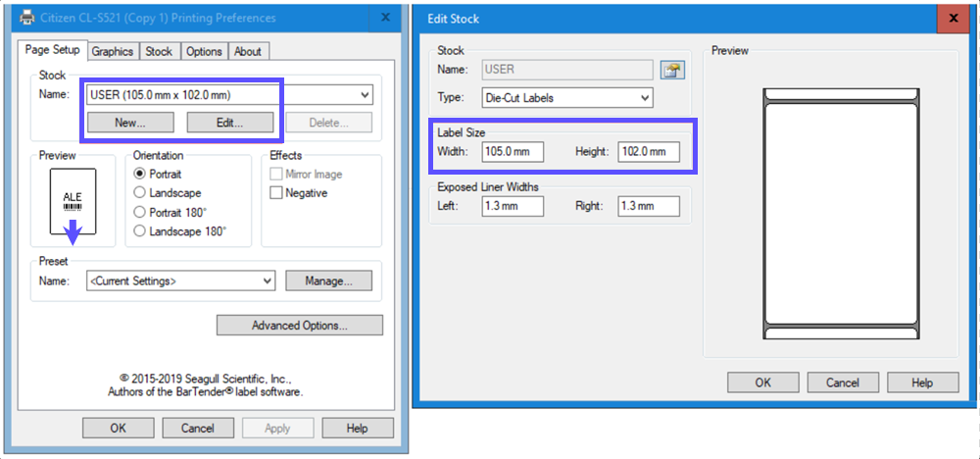
Task: Open the Stock Name dropdown in Page Setup
Action: pyautogui.click(x=229, y=95)
